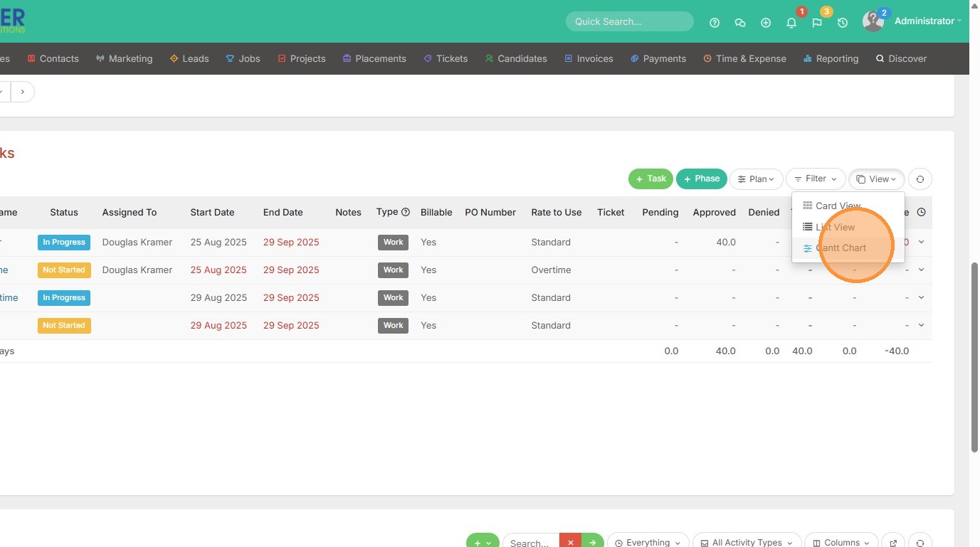Open the Reporting module
The image size is (980, 547).
coord(831,58)
